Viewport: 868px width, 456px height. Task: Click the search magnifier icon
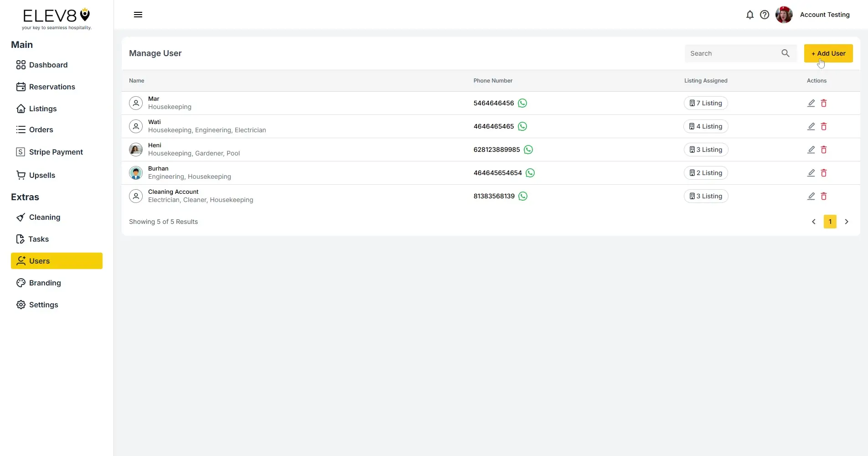[785, 53]
